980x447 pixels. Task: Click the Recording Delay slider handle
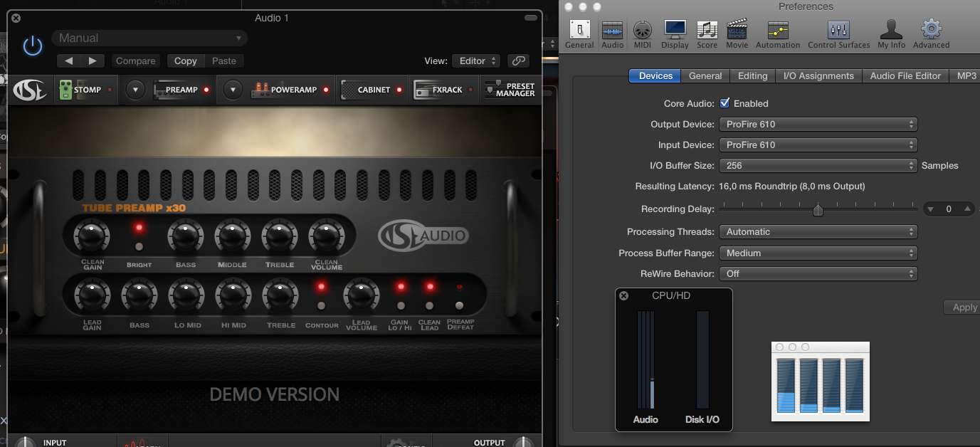tap(818, 209)
